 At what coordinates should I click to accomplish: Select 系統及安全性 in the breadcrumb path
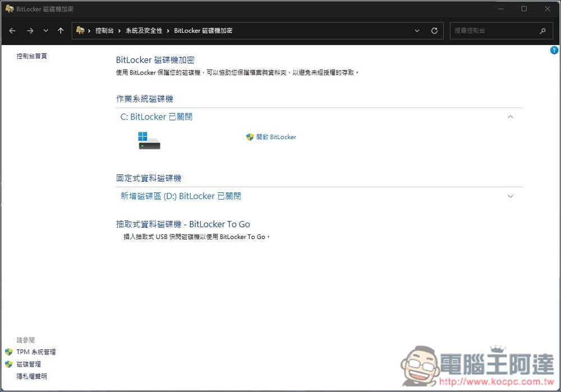pyautogui.click(x=144, y=31)
